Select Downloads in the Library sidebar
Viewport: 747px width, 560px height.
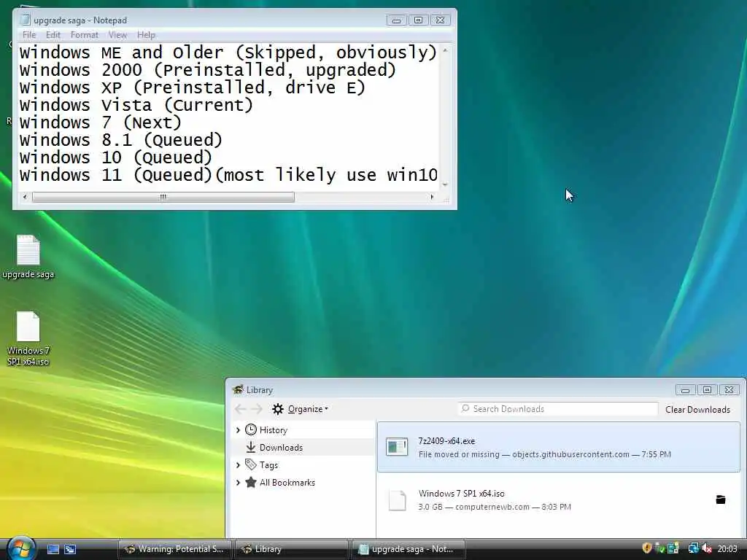coord(281,448)
